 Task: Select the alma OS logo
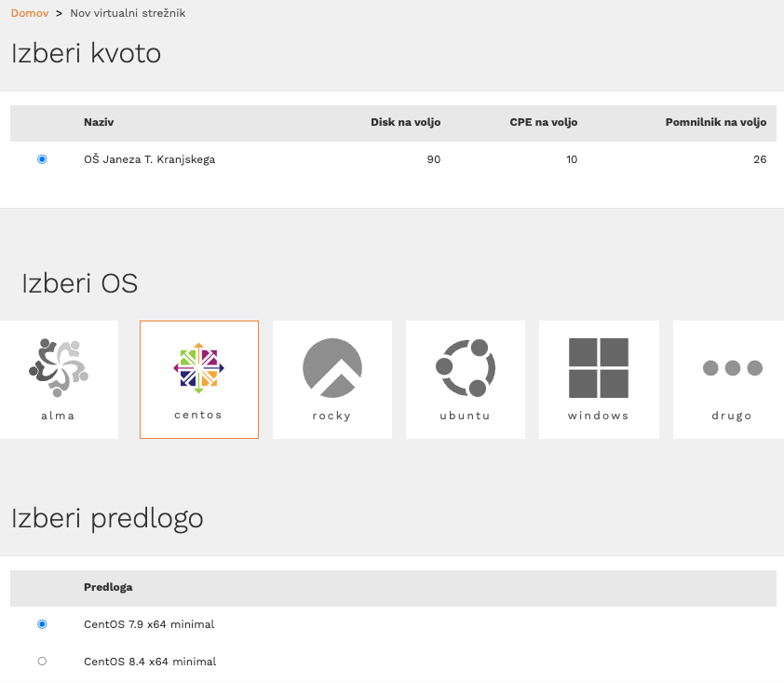click(x=59, y=368)
